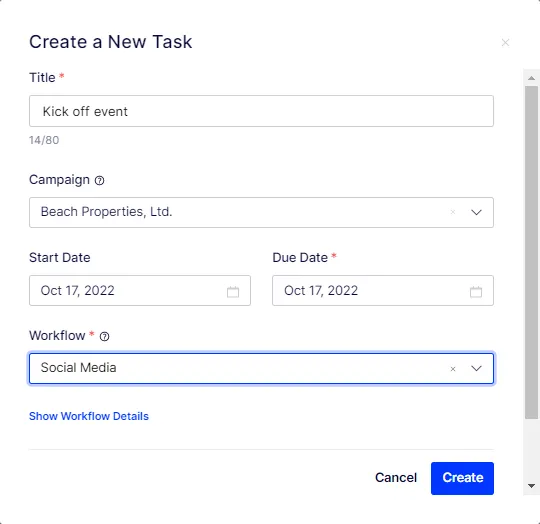This screenshot has height=524, width=540.
Task: Open the Due Date calendar picker icon
Action: click(x=476, y=292)
